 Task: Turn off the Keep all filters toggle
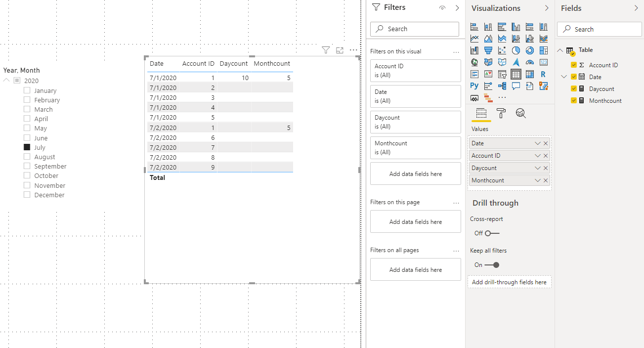tap(492, 265)
